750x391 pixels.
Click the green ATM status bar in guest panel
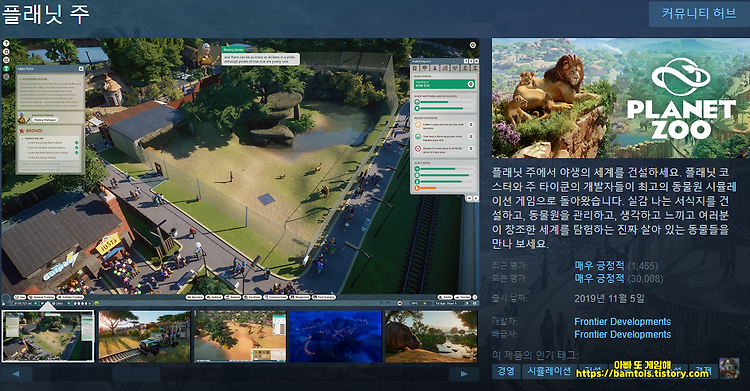point(444,84)
